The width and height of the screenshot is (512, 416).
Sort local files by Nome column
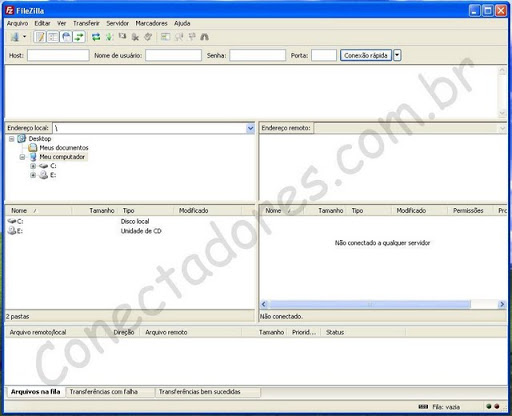39,211
